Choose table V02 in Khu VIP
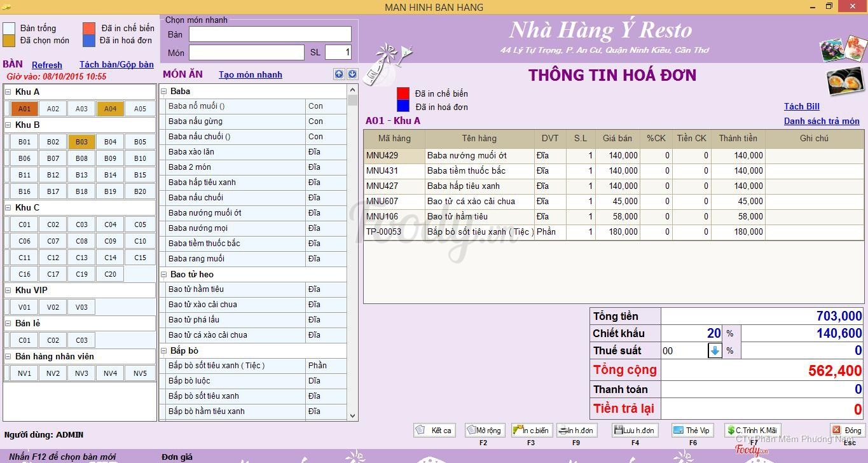The width and height of the screenshot is (868, 463). [x=53, y=307]
